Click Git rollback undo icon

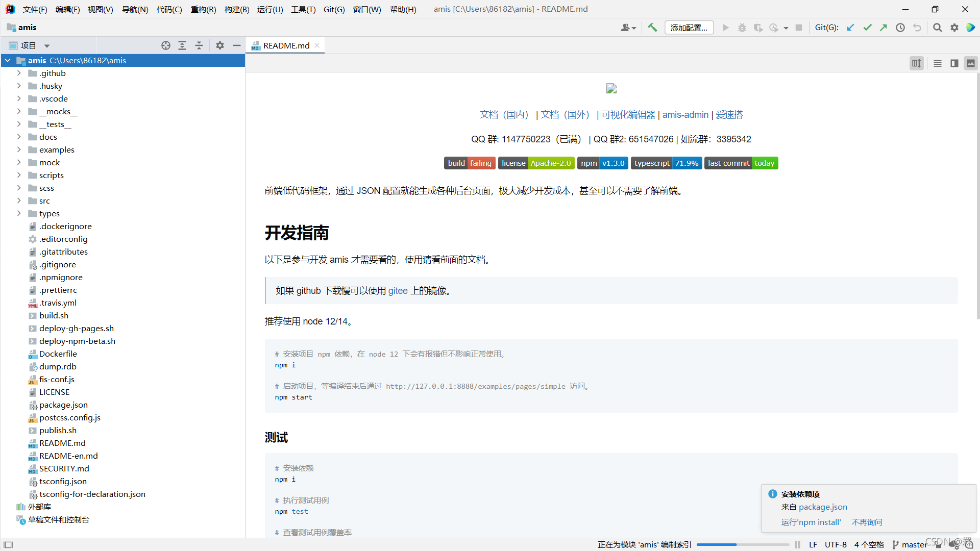coord(917,28)
